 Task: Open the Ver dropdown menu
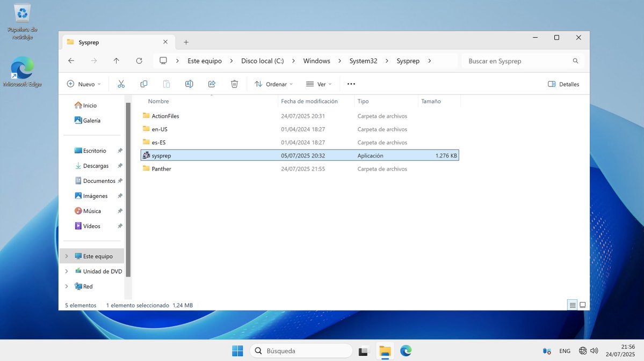click(x=319, y=84)
